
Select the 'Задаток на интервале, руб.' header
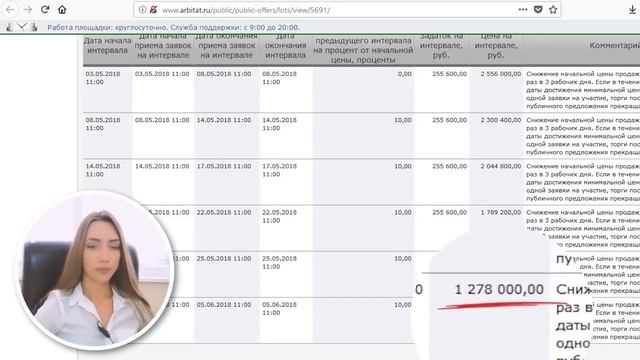click(x=441, y=45)
